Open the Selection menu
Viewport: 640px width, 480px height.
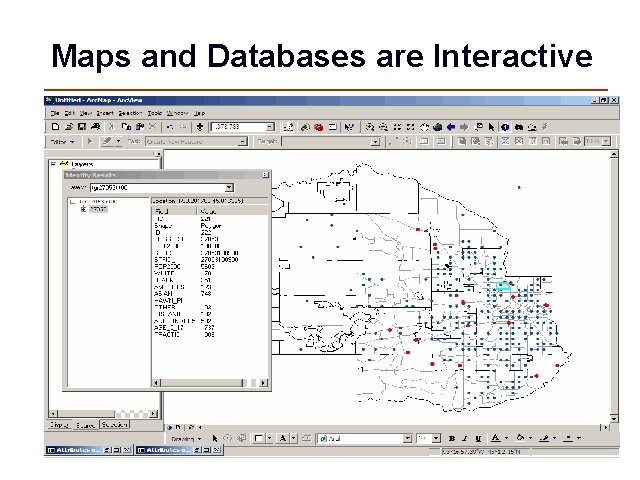[131, 113]
